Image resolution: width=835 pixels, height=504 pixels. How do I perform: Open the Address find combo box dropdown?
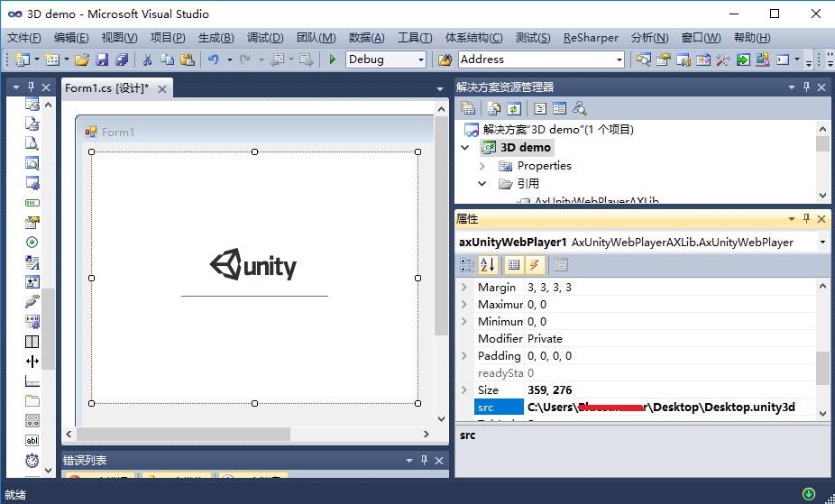pyautogui.click(x=619, y=60)
